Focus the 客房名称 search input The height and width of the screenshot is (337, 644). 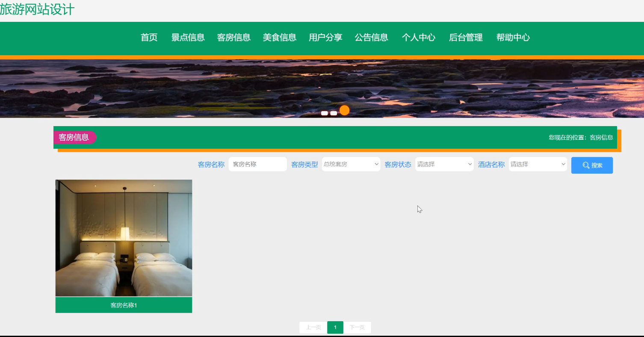(x=257, y=164)
